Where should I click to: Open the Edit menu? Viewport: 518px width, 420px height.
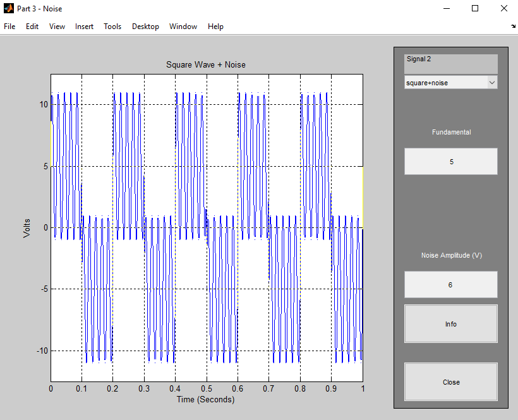pos(32,27)
